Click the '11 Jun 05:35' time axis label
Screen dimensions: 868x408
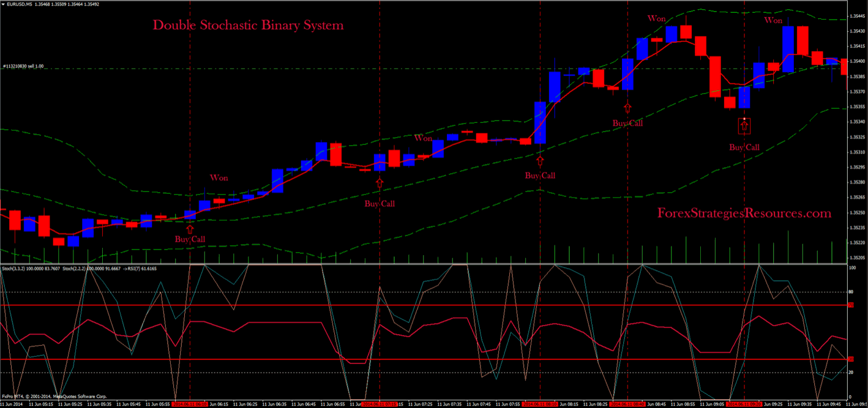(99, 404)
